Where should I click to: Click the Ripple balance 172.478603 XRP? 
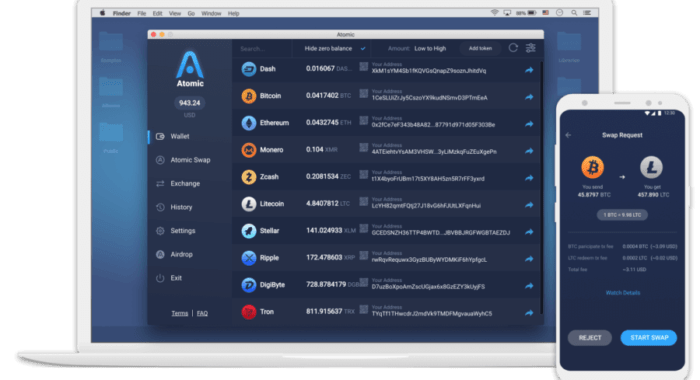330,258
